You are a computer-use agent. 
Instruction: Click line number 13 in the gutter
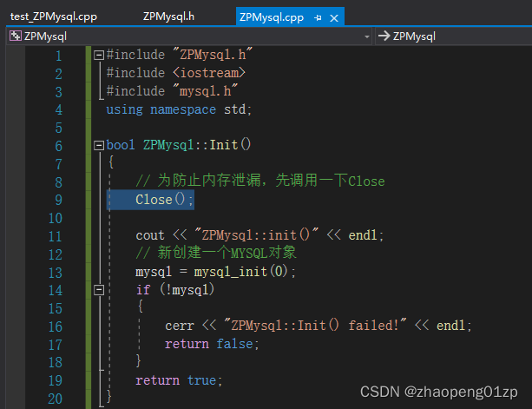(56, 273)
